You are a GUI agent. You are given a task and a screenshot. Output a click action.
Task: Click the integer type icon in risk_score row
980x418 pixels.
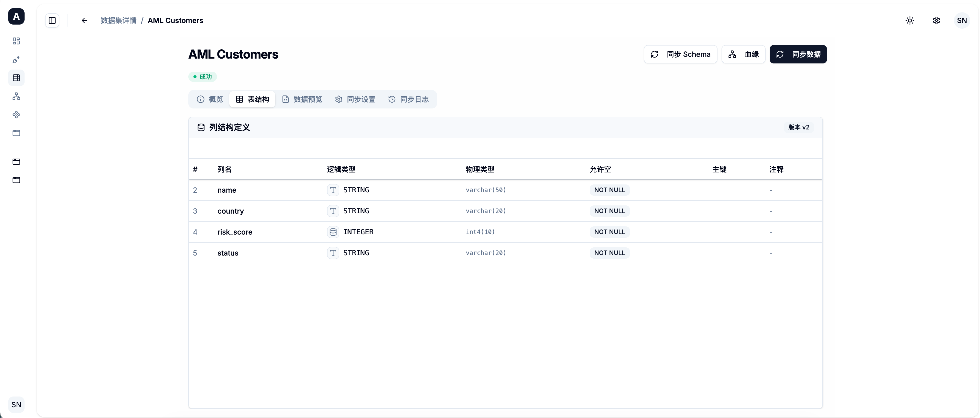pyautogui.click(x=333, y=232)
